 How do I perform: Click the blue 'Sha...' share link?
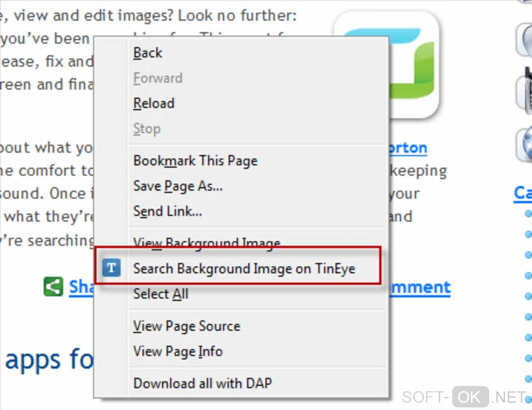pos(82,287)
